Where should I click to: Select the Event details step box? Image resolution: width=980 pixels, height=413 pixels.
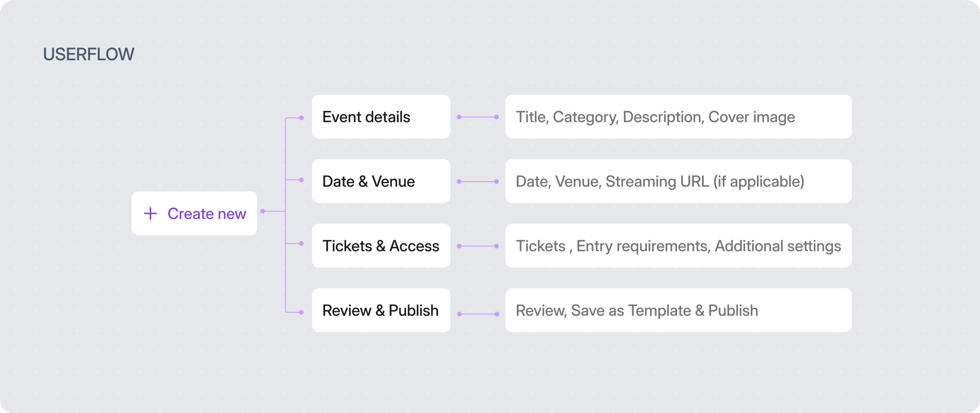pyautogui.click(x=381, y=117)
